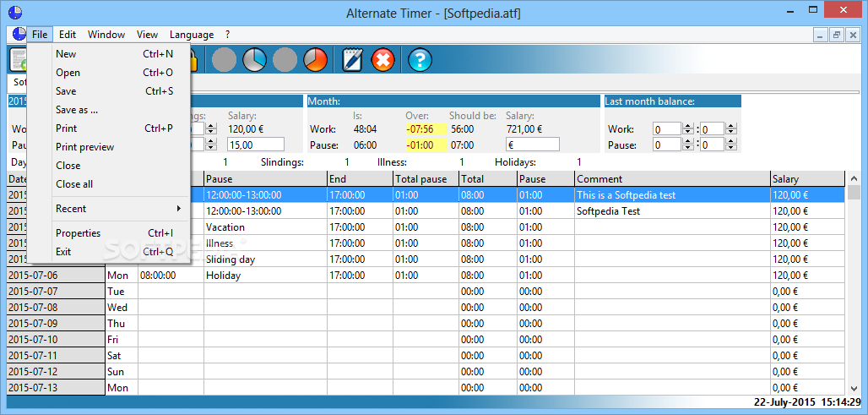The image size is (868, 415).
Task: Click the salary field containing 15,00
Action: click(x=255, y=145)
